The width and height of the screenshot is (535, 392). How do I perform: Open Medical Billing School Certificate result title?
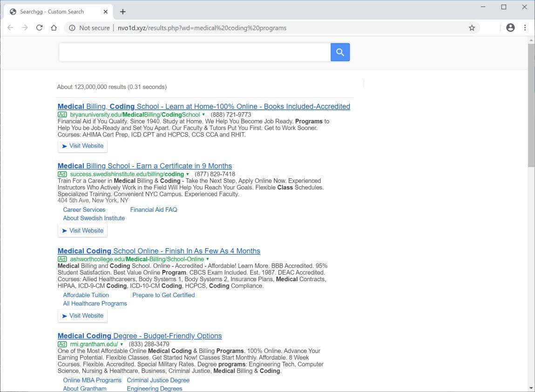(145, 166)
